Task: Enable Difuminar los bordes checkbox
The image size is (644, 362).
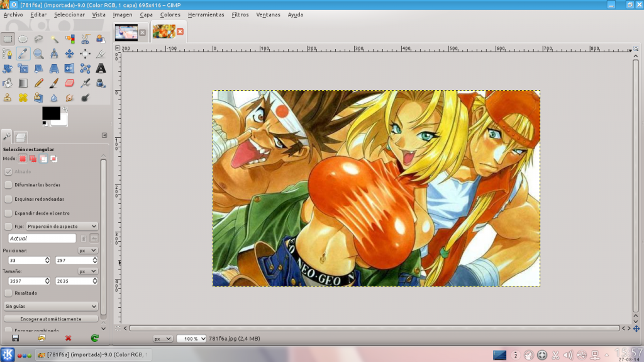Action: (x=8, y=184)
